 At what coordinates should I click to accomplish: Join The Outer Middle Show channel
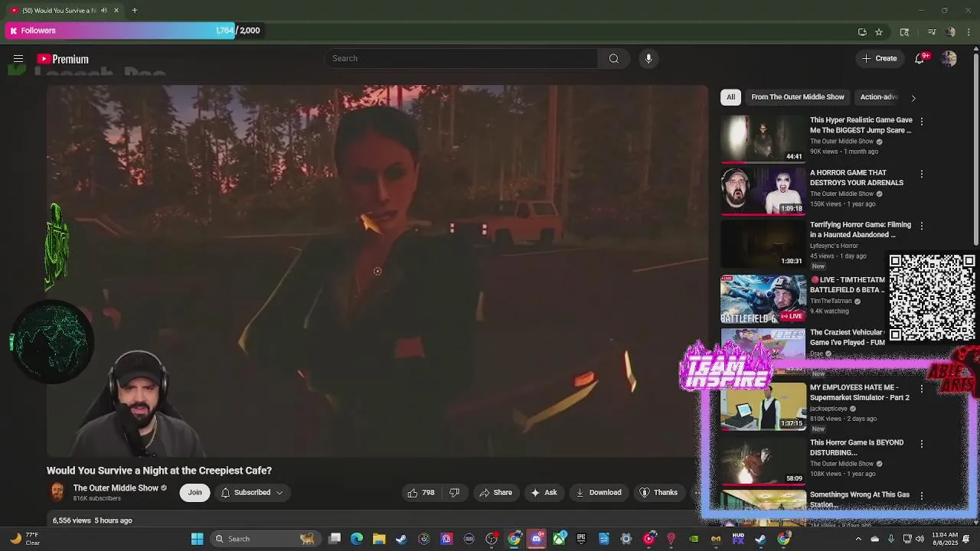click(195, 493)
